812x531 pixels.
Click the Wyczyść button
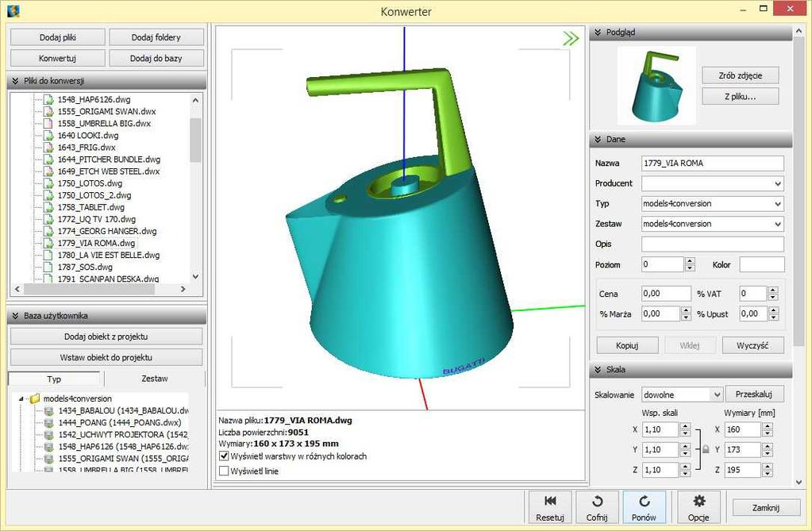(x=752, y=345)
